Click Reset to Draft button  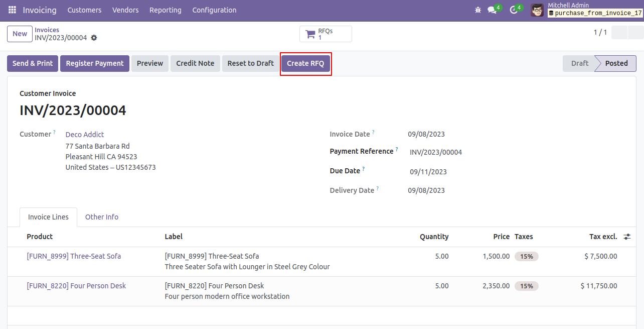[x=251, y=63]
